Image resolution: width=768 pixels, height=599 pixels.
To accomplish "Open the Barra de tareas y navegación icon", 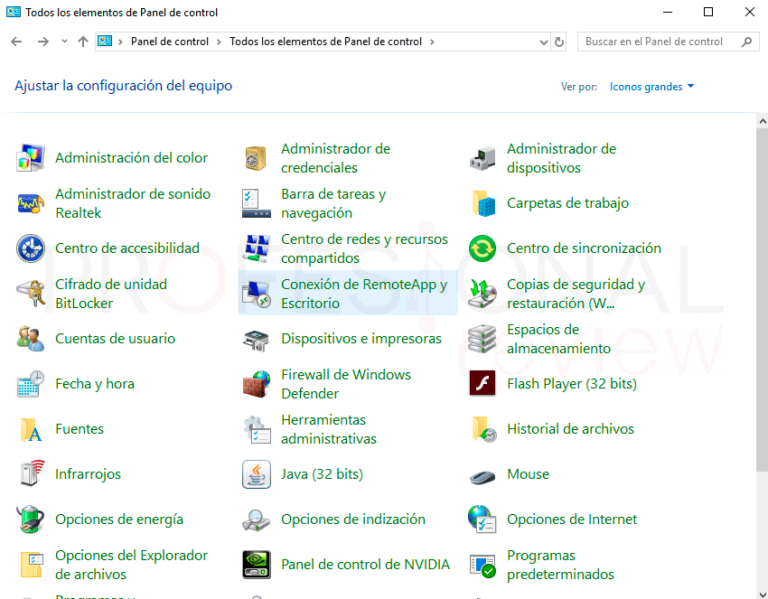I will point(256,203).
